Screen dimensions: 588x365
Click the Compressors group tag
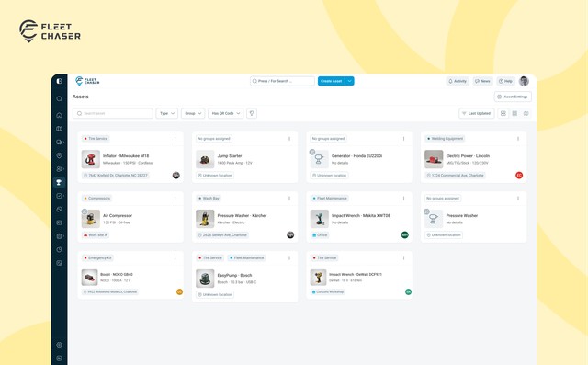(x=97, y=199)
